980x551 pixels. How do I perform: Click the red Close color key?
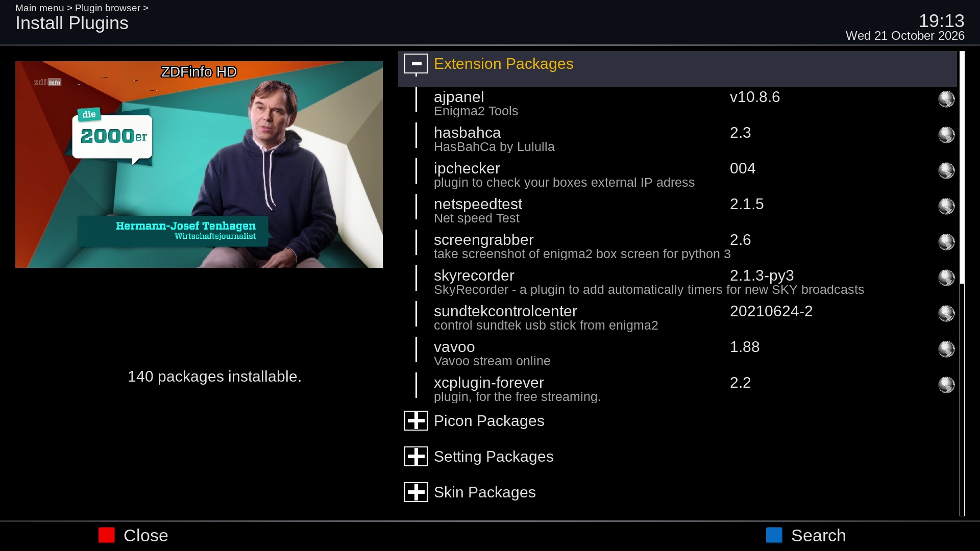[107, 535]
